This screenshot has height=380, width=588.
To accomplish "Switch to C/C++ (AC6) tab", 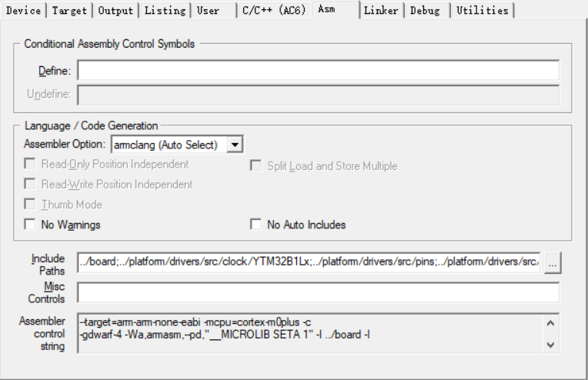I will [x=273, y=11].
